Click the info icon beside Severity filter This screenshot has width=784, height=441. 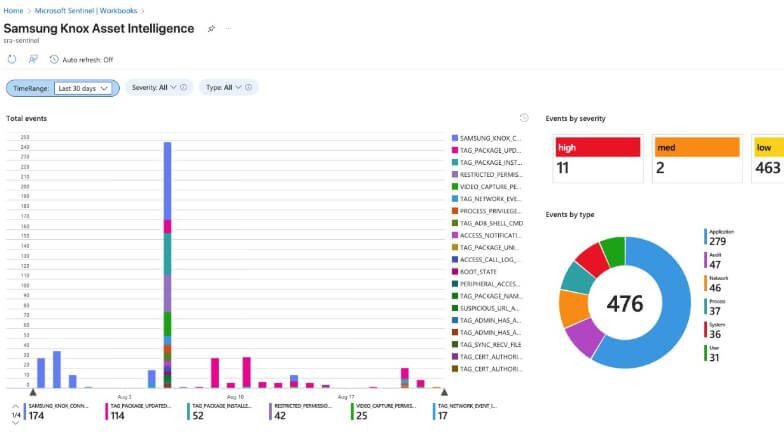185,87
